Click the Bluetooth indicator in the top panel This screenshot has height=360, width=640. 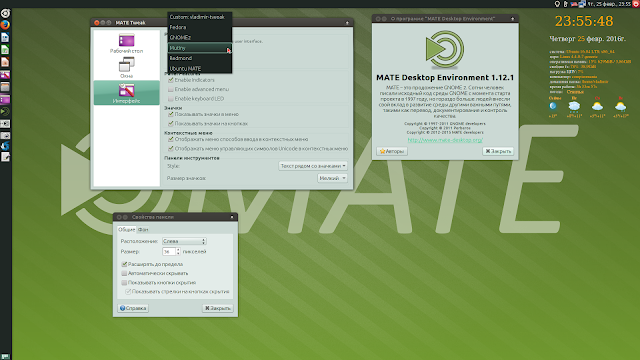(x=566, y=4)
